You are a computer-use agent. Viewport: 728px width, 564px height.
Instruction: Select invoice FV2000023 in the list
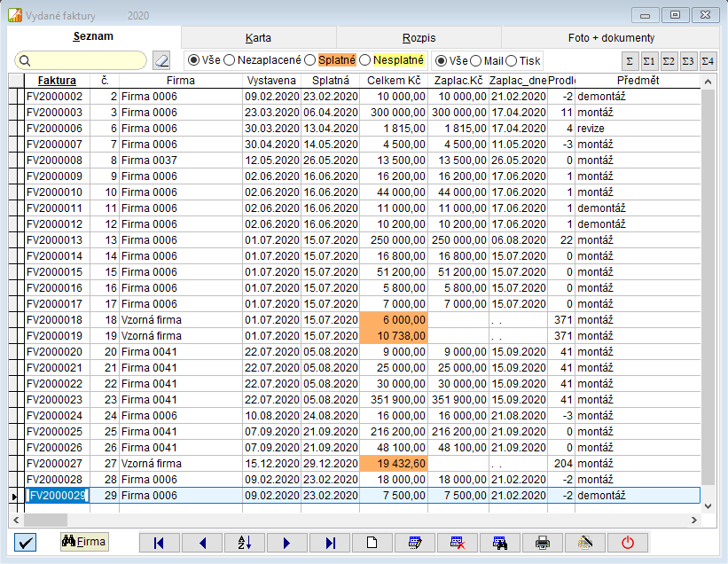57,400
